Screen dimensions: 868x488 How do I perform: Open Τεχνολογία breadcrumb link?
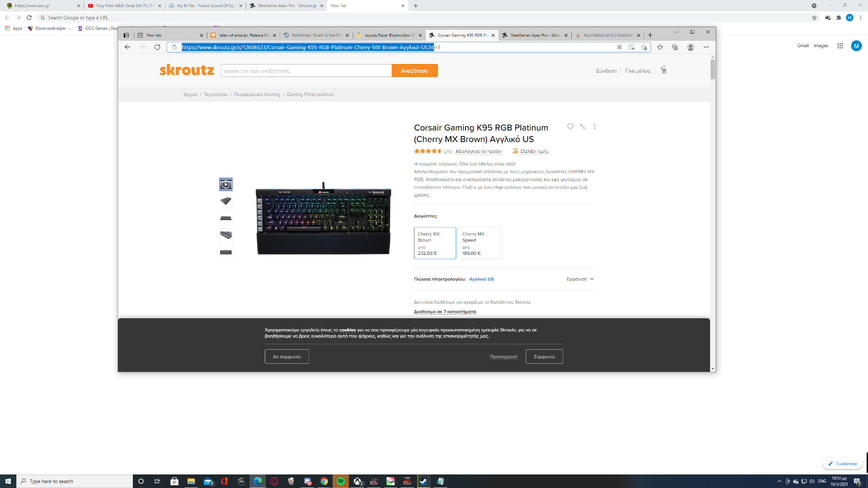point(215,94)
